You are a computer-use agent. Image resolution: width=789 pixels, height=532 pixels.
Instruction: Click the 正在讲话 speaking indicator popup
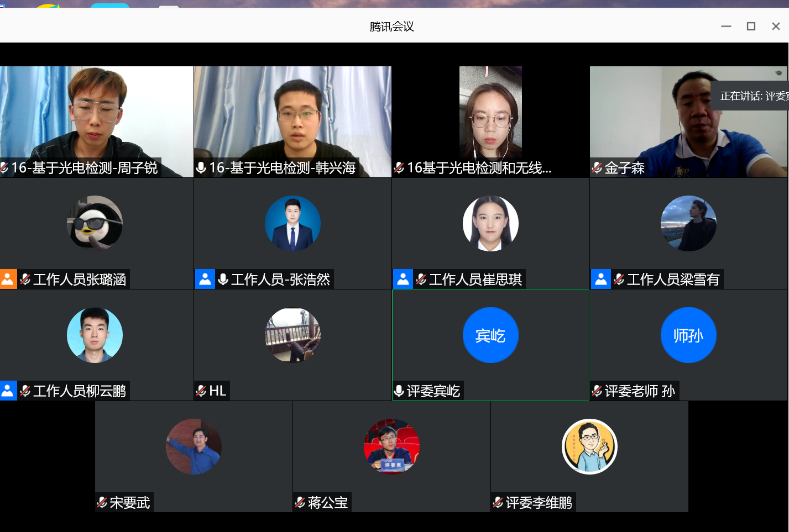[x=752, y=96]
